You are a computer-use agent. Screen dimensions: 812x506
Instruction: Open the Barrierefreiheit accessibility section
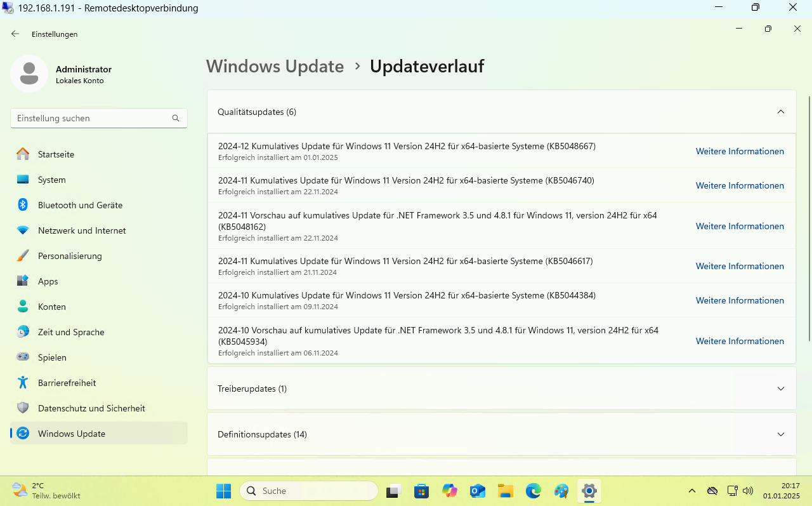click(67, 383)
